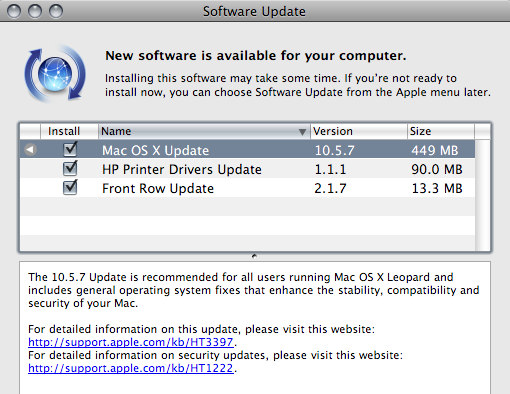Click the Software Update globe icon
Viewport: 510px width, 394px height.
click(x=55, y=74)
